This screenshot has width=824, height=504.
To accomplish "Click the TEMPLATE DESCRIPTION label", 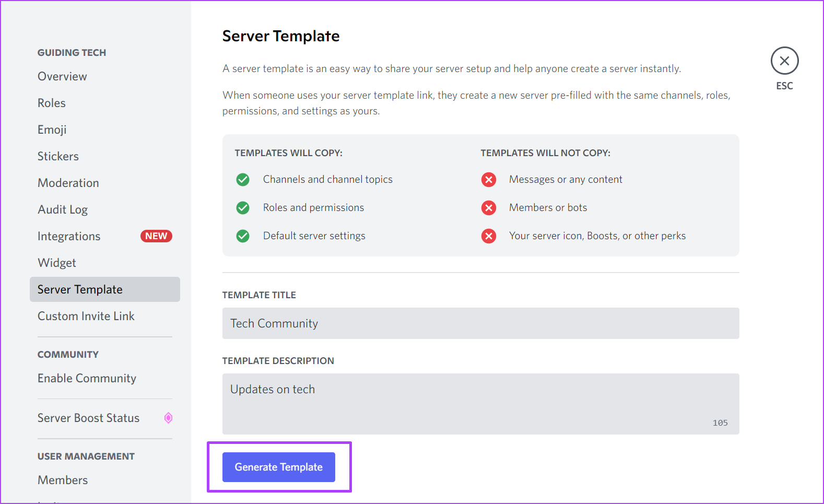I will tap(278, 361).
